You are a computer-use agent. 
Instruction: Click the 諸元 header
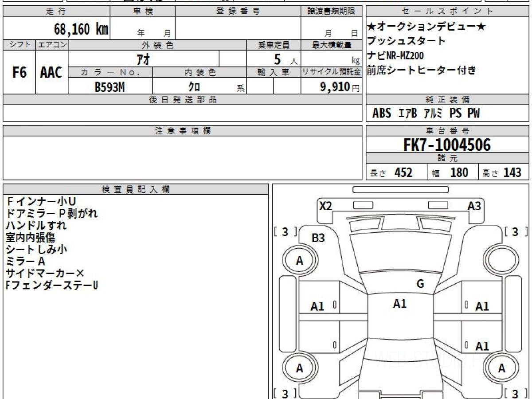[x=448, y=158]
